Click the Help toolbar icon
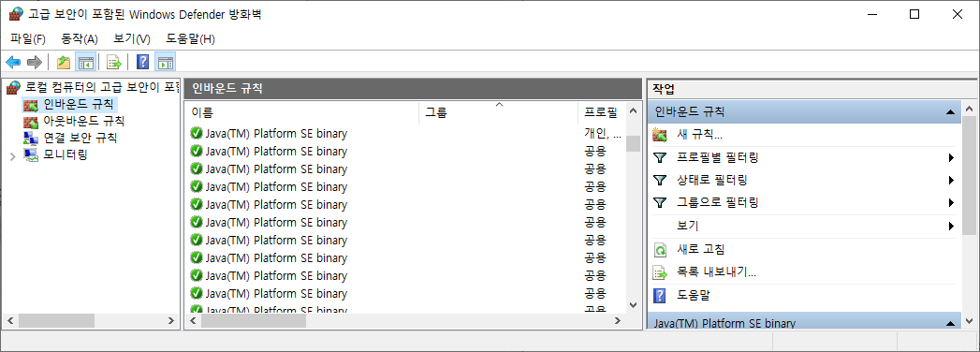 143,61
